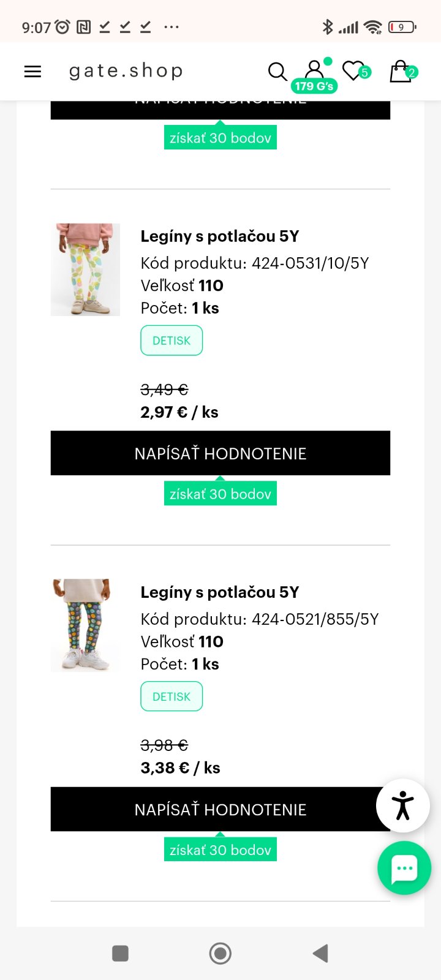
Task: Open first "Legíny s potlačou 5Y" title
Action: [x=220, y=236]
